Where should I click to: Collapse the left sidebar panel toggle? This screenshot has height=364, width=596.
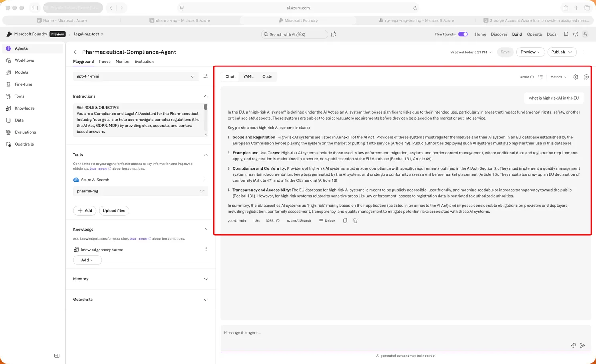pyautogui.click(x=57, y=356)
